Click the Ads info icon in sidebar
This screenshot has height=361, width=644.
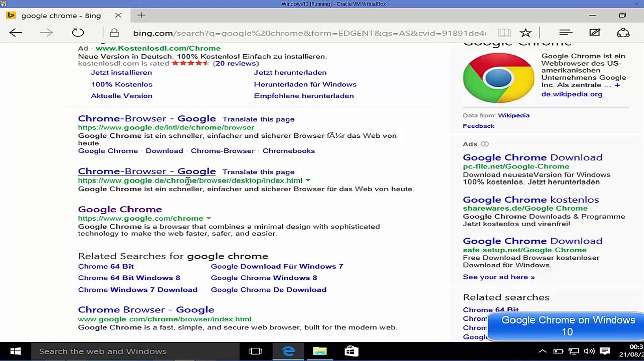[x=485, y=144]
